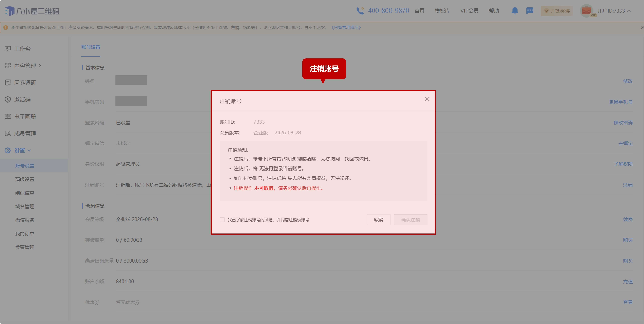Click the user avatar with VIP badge
Viewport: 644px width, 324px height.
point(586,11)
